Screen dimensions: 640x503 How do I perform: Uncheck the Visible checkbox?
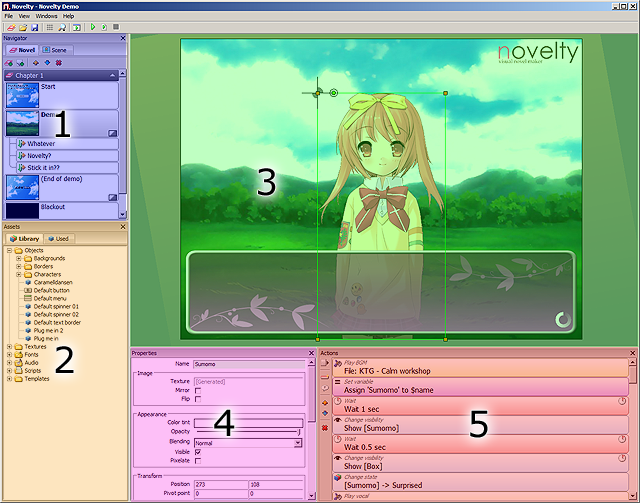198,452
